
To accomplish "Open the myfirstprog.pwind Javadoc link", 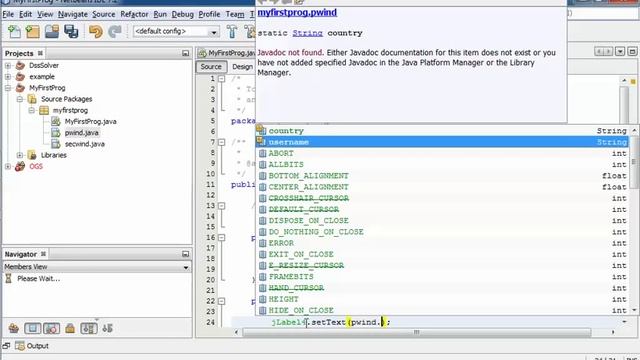I will (x=297, y=12).
